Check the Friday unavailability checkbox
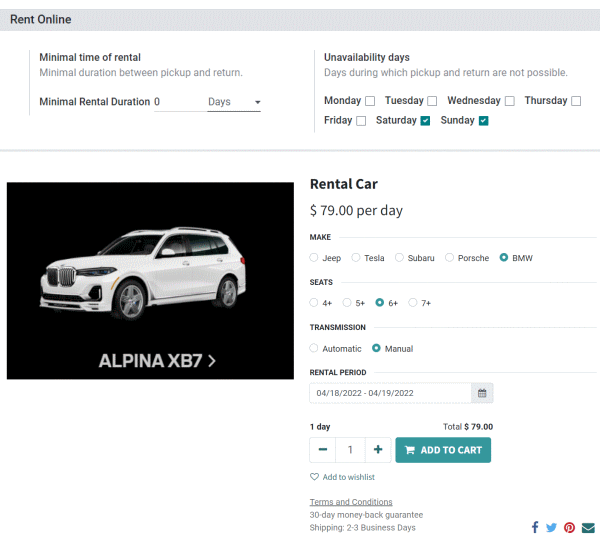The height and width of the screenshot is (549, 600). point(361,121)
